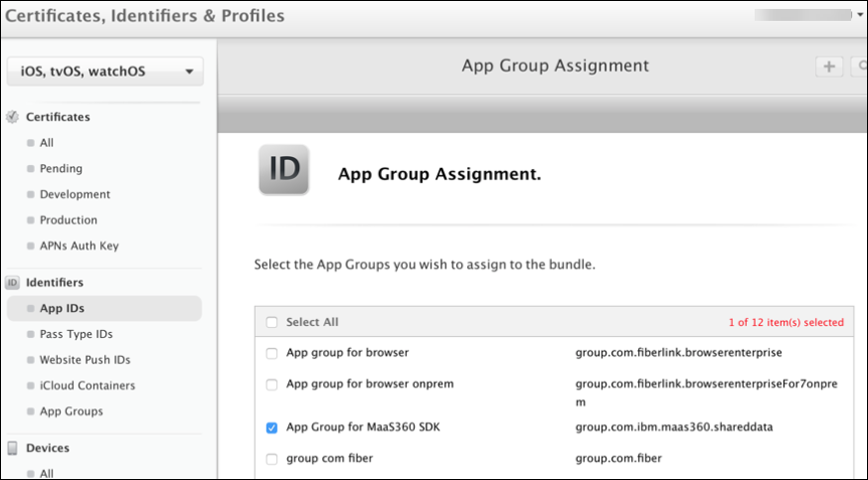Open Production certificates
This screenshot has height=480, width=868.
[x=68, y=220]
